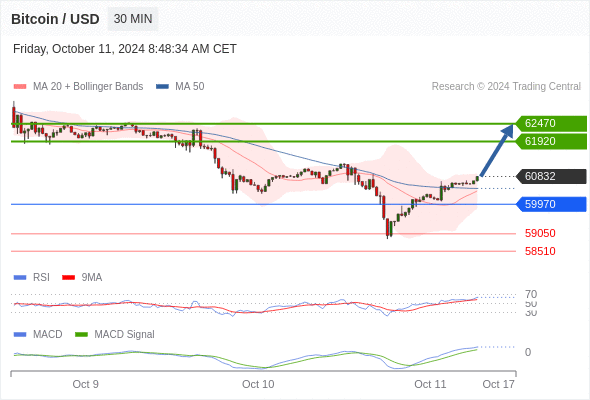Click the Oct 10 date axis label
This screenshot has width=590, height=400.
coord(258,384)
